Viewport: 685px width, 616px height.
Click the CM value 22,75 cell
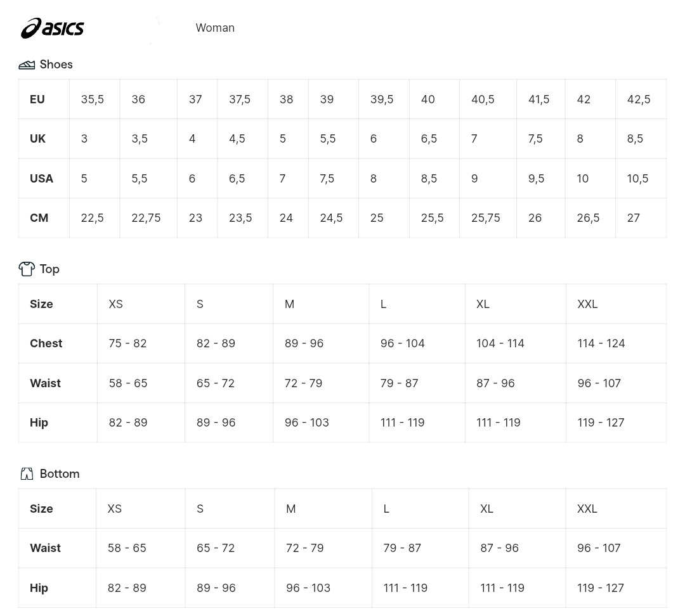(148, 218)
